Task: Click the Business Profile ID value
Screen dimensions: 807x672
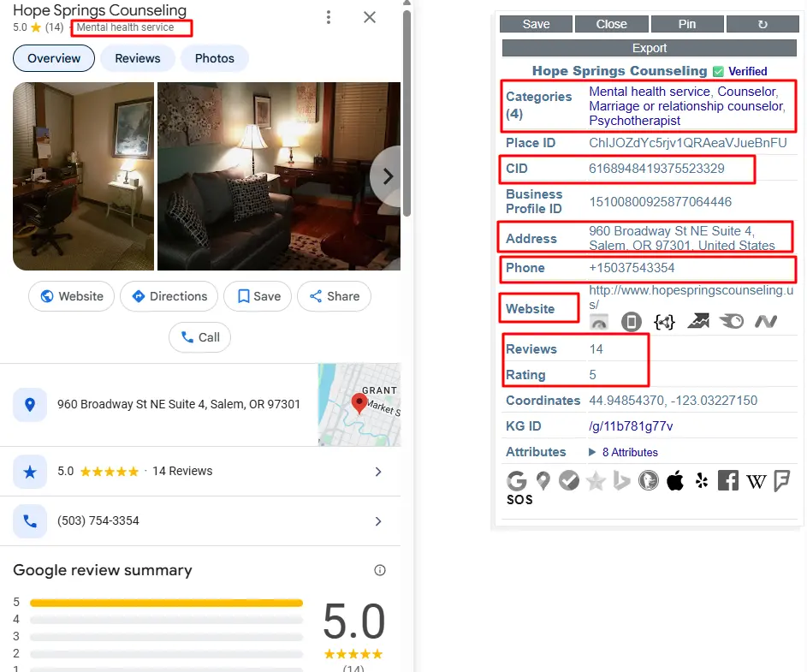Action: [x=661, y=202]
